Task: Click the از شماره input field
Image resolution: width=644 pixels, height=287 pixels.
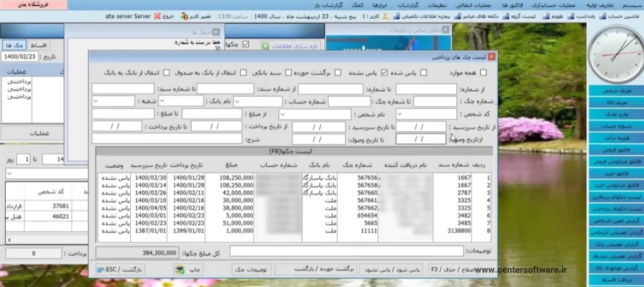Action: point(426,89)
